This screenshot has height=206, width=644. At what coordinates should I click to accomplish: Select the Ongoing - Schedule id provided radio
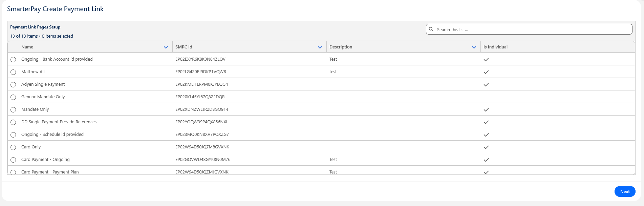[x=13, y=135]
